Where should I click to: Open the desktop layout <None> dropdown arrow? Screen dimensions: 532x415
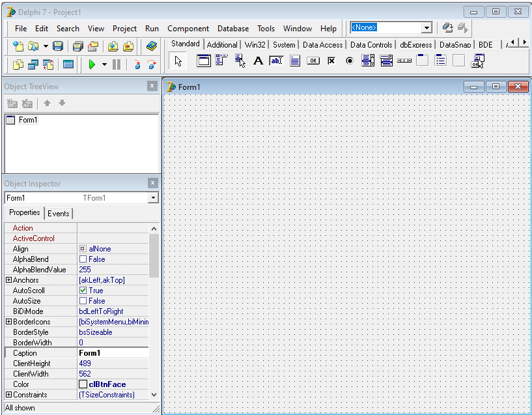[x=427, y=28]
